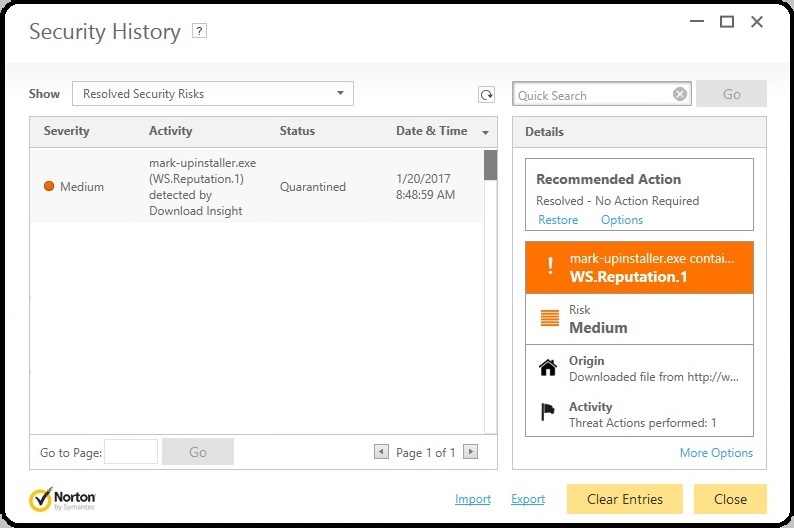Click the orange exclamation threat icon
The height and width of the screenshot is (528, 794).
548,267
